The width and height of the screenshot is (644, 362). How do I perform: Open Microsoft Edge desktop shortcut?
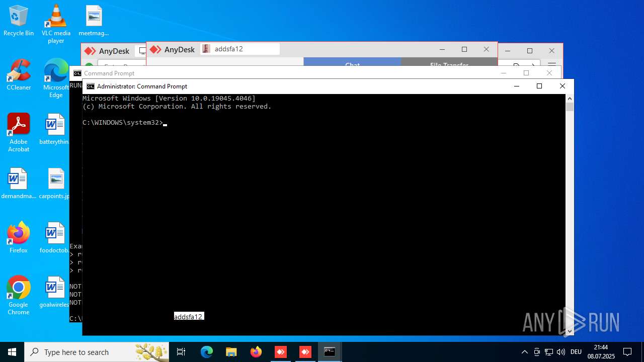(56, 78)
